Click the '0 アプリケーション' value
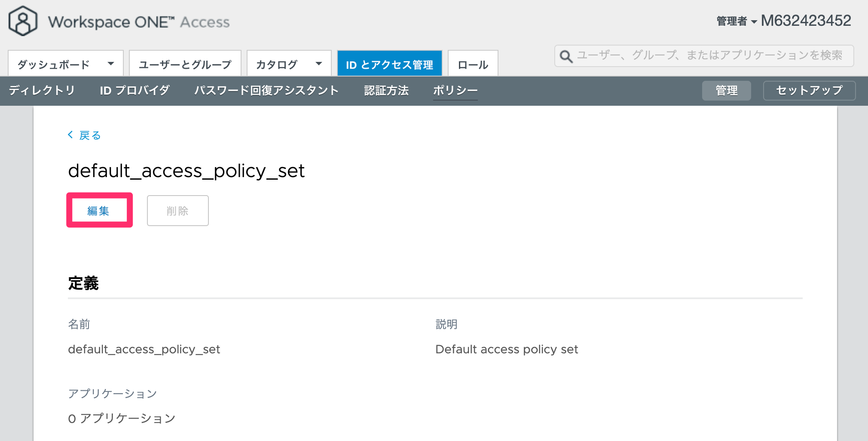Viewport: 868px width, 441px height. [122, 418]
